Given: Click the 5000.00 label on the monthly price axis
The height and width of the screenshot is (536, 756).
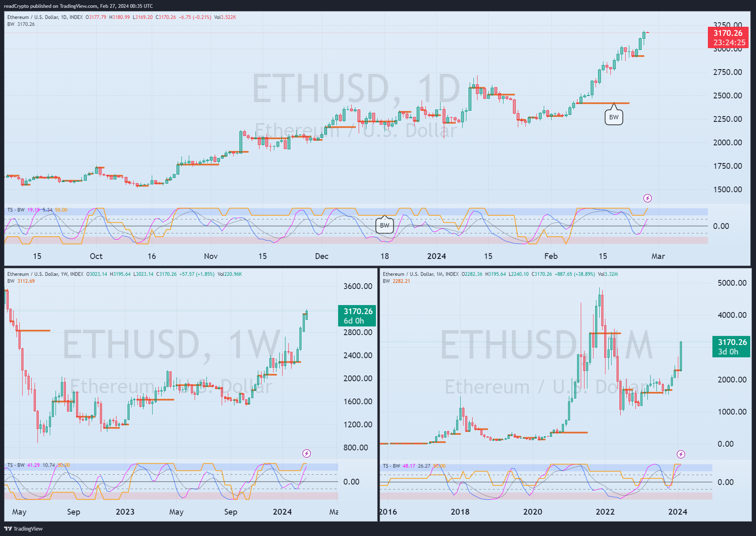Looking at the screenshot, I should click(732, 283).
